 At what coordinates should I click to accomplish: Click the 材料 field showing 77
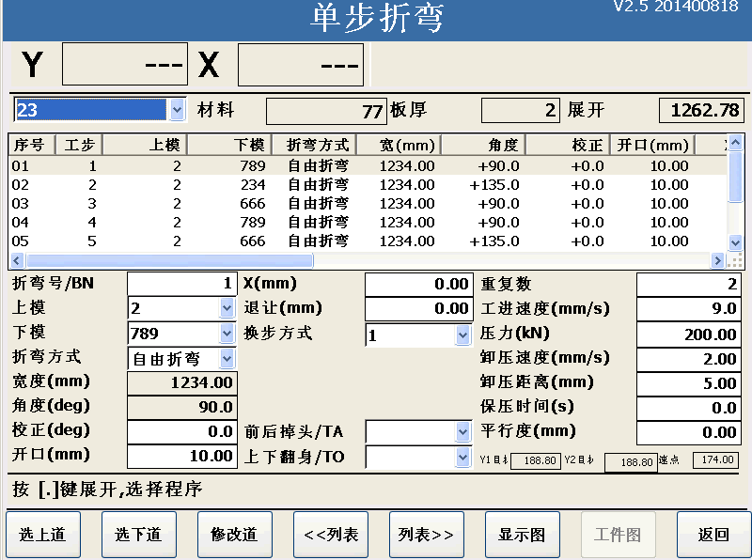pyautogui.click(x=325, y=111)
